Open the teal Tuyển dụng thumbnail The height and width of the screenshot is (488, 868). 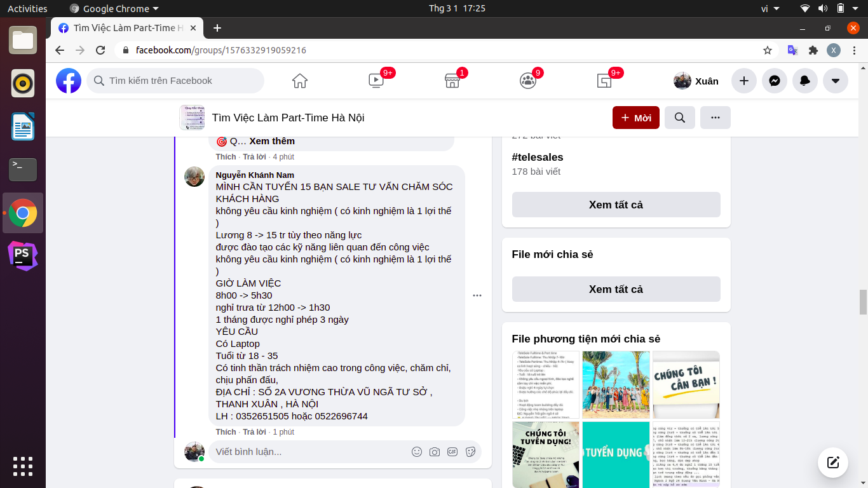point(616,455)
